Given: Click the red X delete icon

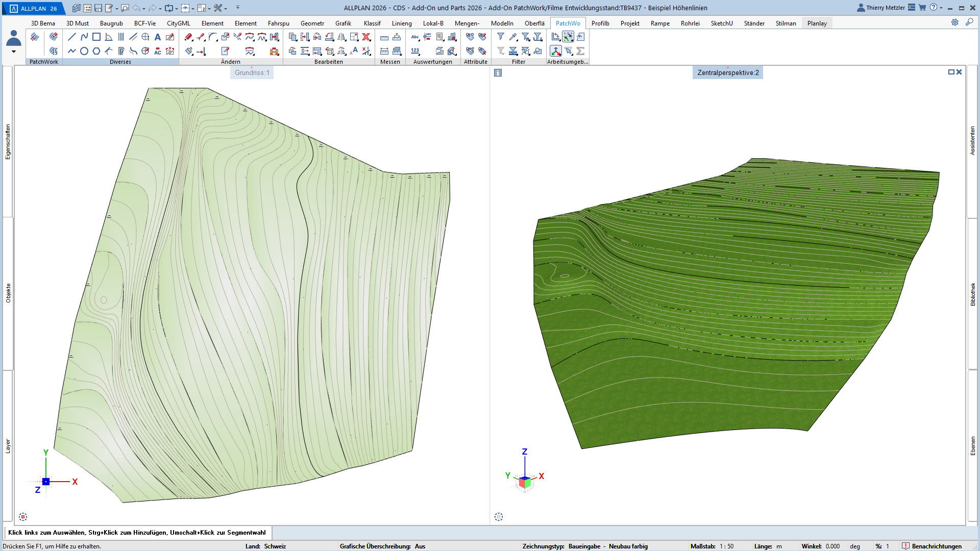Looking at the screenshot, I should click(366, 37).
